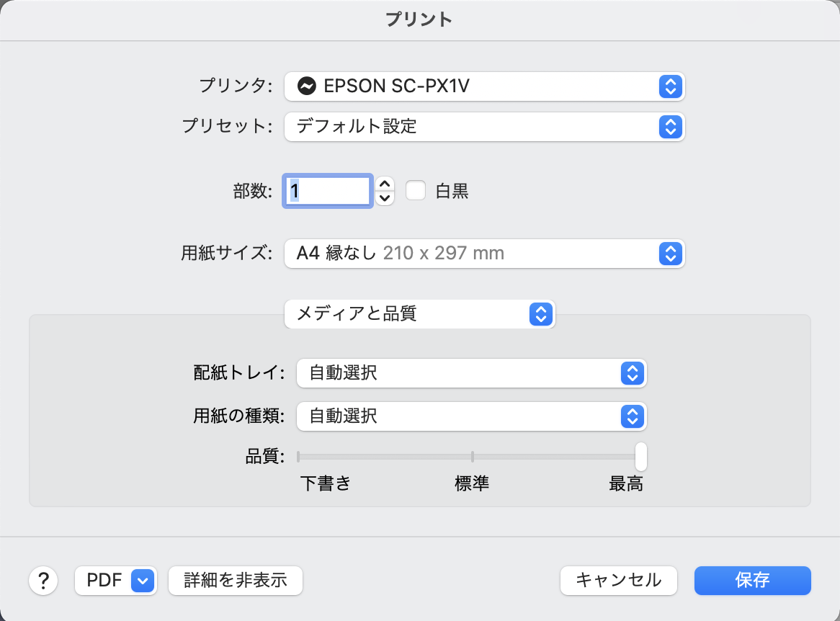Image resolution: width=840 pixels, height=621 pixels.
Task: Expand the プリセット デフォルト設定 dropdown
Action: (484, 128)
